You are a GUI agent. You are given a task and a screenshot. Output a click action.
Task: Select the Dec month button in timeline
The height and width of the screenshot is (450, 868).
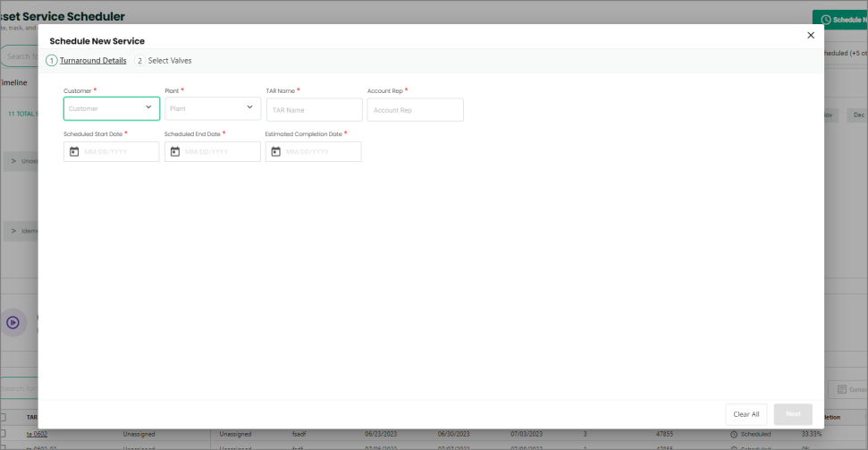(857, 115)
